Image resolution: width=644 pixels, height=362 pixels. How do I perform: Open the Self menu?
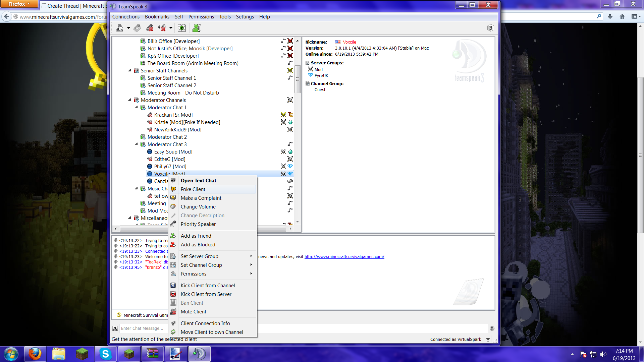pos(179,17)
